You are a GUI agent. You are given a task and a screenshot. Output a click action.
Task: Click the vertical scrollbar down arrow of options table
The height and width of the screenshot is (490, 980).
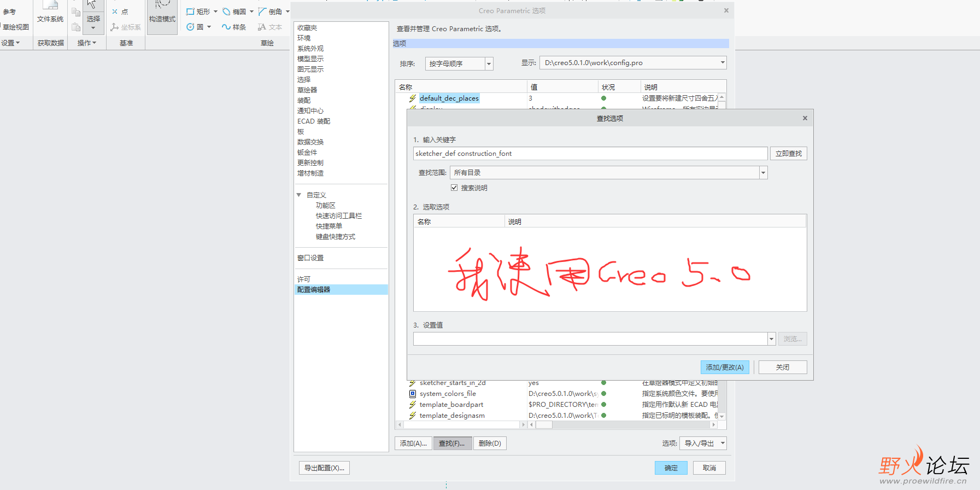pos(722,417)
